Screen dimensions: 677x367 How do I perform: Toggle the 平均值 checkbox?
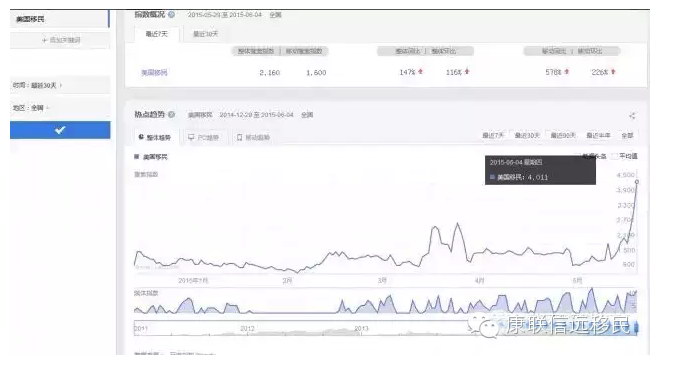[615, 156]
